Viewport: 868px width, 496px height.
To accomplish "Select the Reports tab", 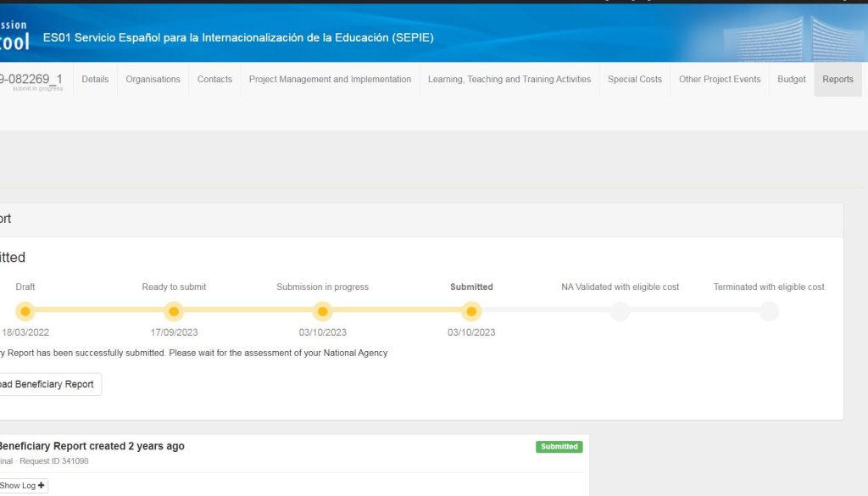I will [x=837, y=79].
